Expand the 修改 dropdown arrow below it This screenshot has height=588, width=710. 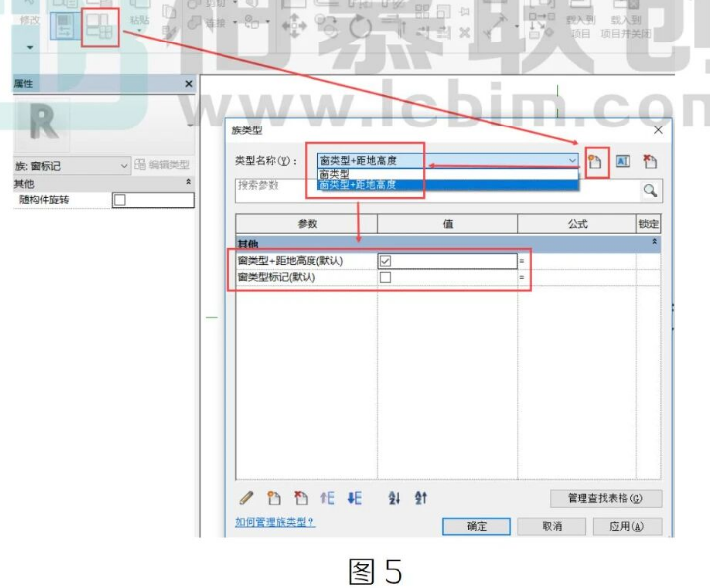30,47
